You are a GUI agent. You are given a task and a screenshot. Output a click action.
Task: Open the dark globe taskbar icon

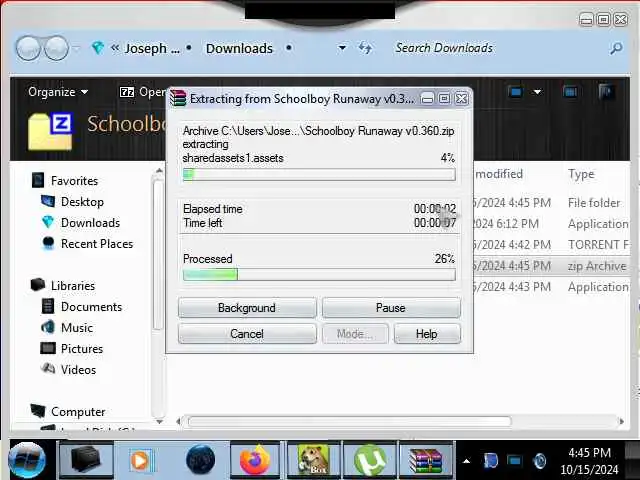pyautogui.click(x=200, y=460)
